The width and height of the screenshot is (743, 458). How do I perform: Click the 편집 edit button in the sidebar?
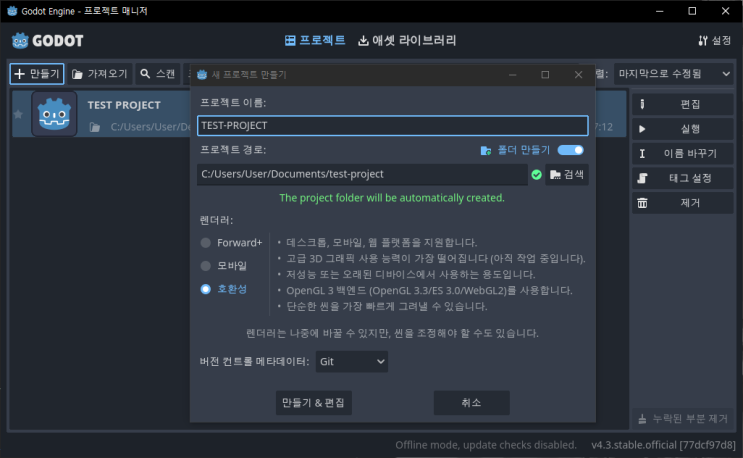pos(682,104)
